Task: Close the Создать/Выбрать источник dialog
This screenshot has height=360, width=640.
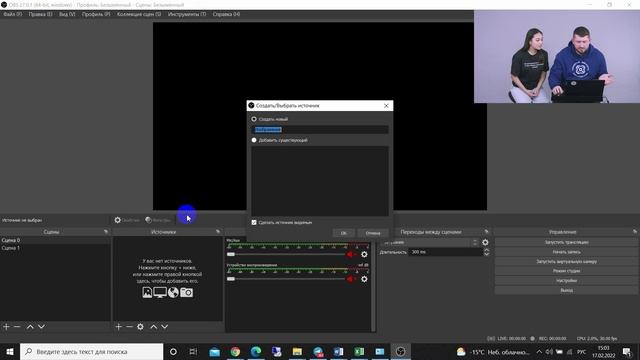Action: tap(386, 106)
